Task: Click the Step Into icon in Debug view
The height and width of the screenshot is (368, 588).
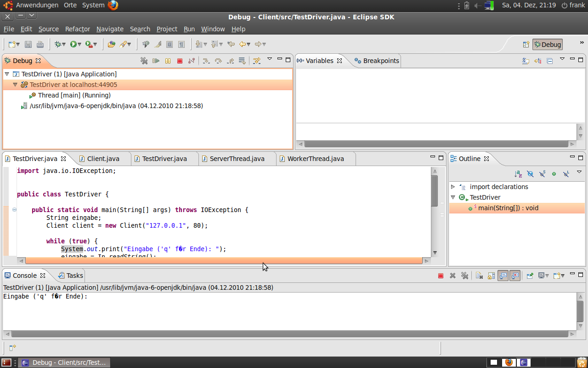Action: [206, 60]
